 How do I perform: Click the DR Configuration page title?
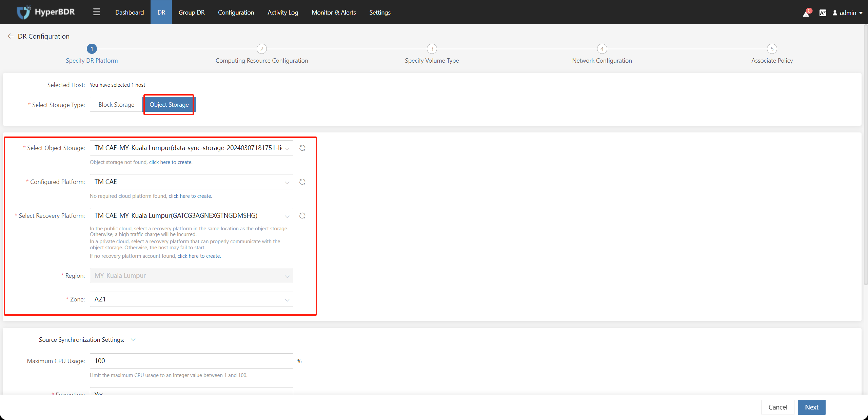pos(44,36)
